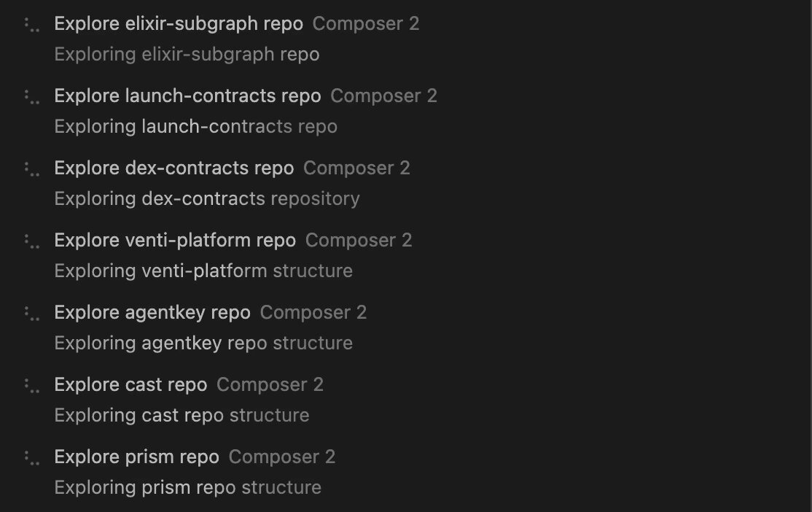The height and width of the screenshot is (512, 812).
Task: Open Explore dex-contracts repo task
Action: pyautogui.click(x=174, y=168)
